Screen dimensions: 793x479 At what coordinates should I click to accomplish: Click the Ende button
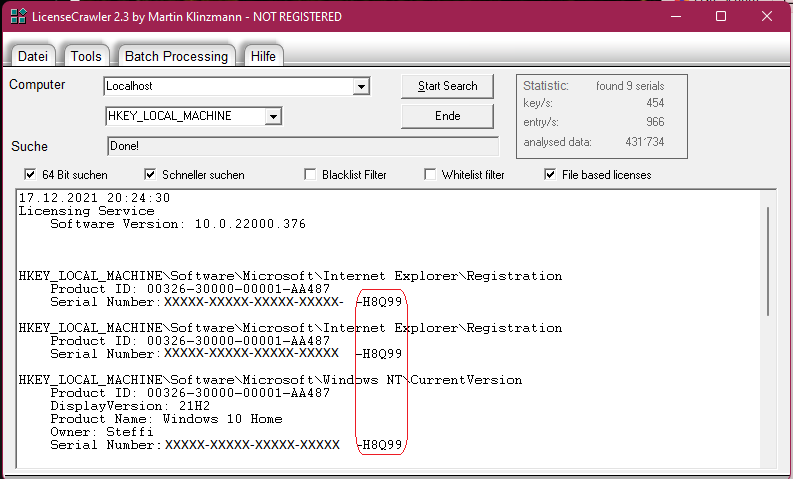448,116
